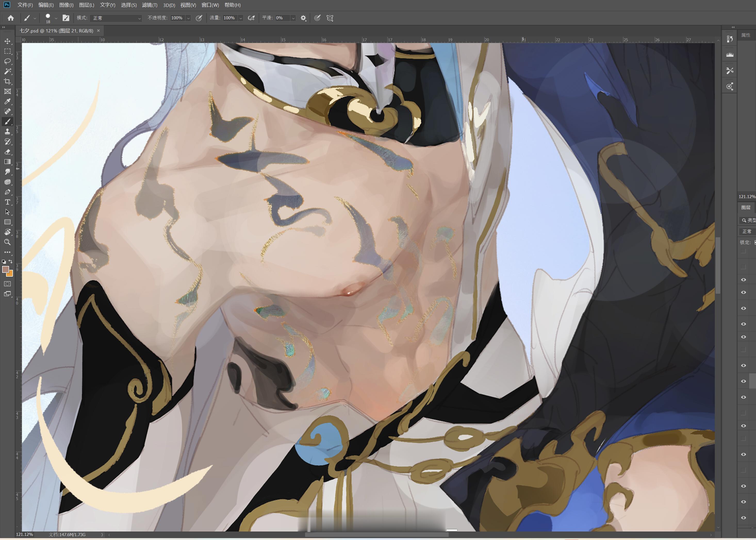Open the panel icon below crossed tools
Image resolution: width=756 pixels, height=540 pixels.
[x=730, y=87]
